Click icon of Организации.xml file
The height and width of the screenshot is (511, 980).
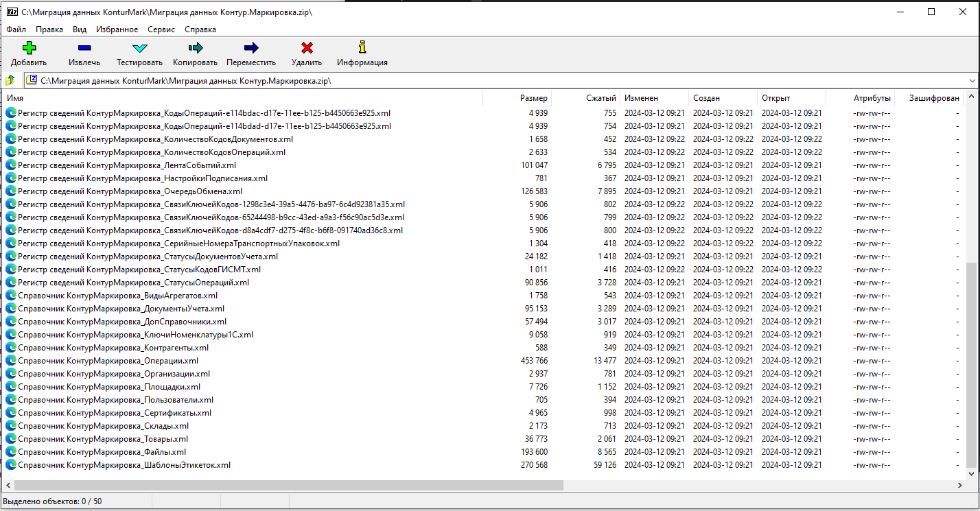(x=10, y=374)
